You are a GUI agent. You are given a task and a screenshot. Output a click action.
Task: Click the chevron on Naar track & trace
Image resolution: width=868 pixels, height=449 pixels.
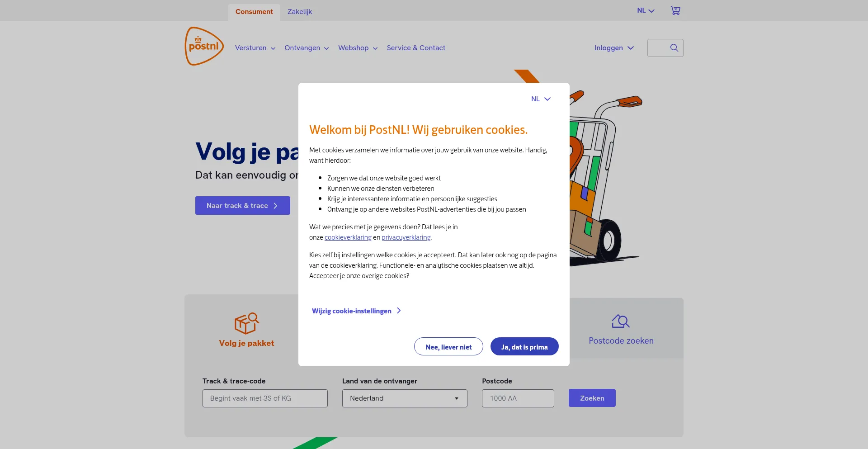pos(275,206)
